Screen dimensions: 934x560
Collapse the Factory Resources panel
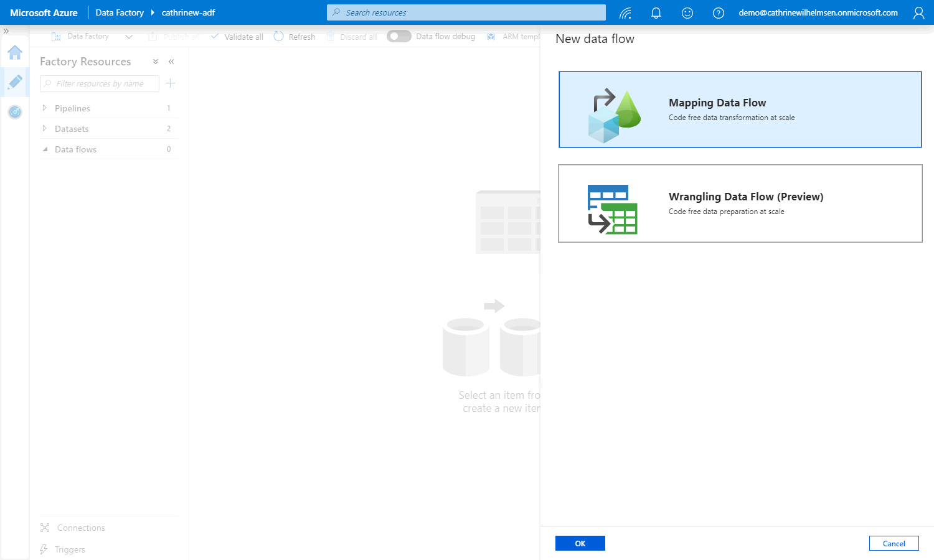(x=171, y=62)
